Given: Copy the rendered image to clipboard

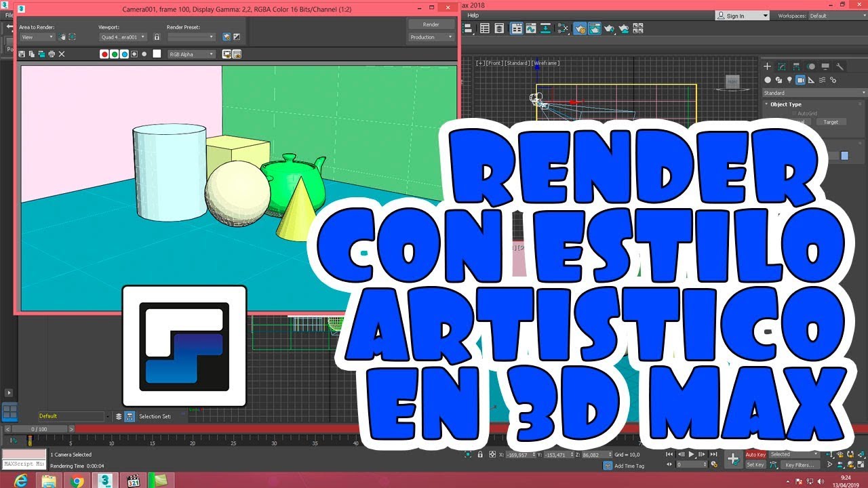Looking at the screenshot, I should 31,54.
